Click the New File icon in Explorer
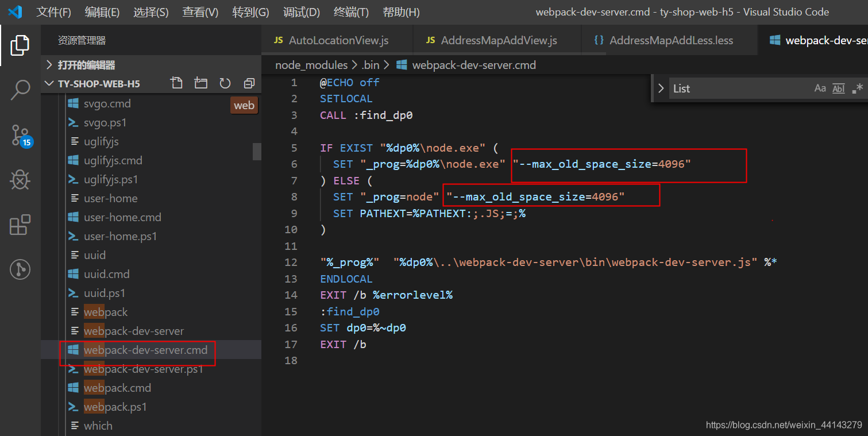 coord(176,83)
